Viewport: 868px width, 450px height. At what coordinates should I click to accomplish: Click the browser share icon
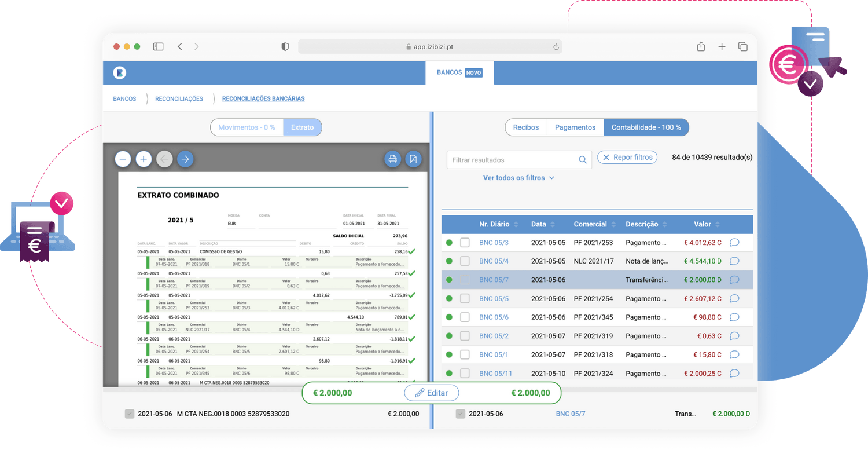coord(701,47)
